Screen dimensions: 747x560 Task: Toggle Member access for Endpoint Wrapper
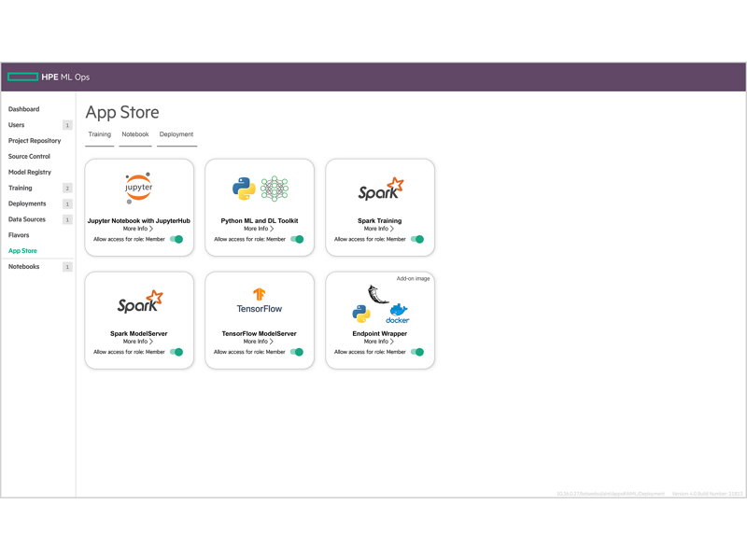pos(416,352)
